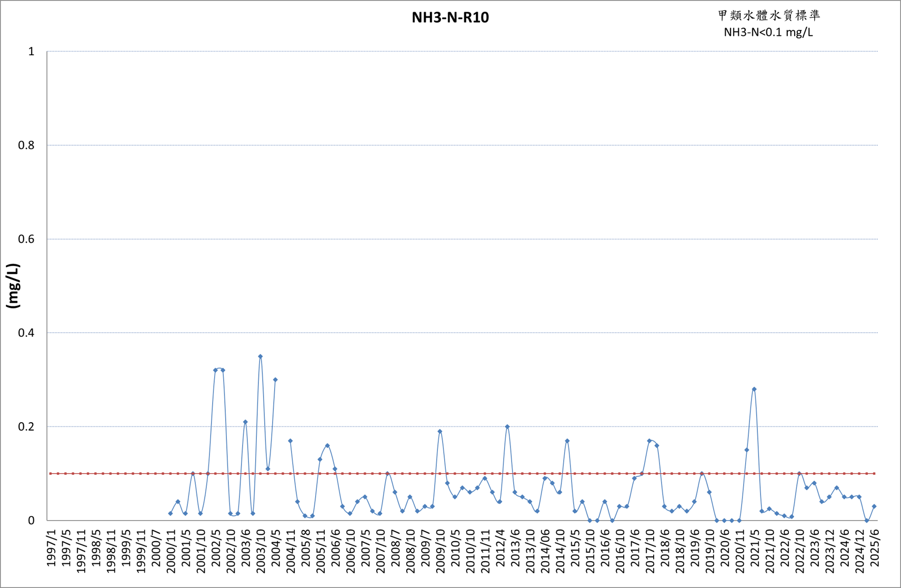
Task: Click the y-axis tick label 0
Action: [x=32, y=520]
